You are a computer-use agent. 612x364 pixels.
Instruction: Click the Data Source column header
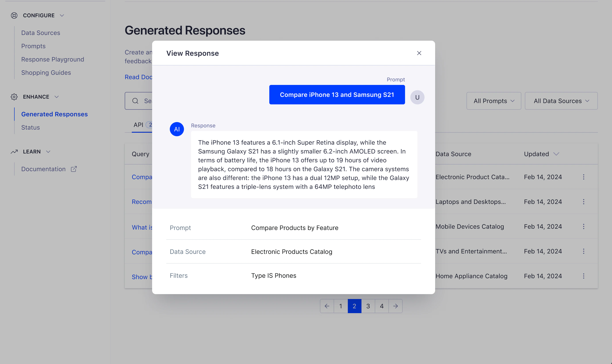(x=453, y=154)
